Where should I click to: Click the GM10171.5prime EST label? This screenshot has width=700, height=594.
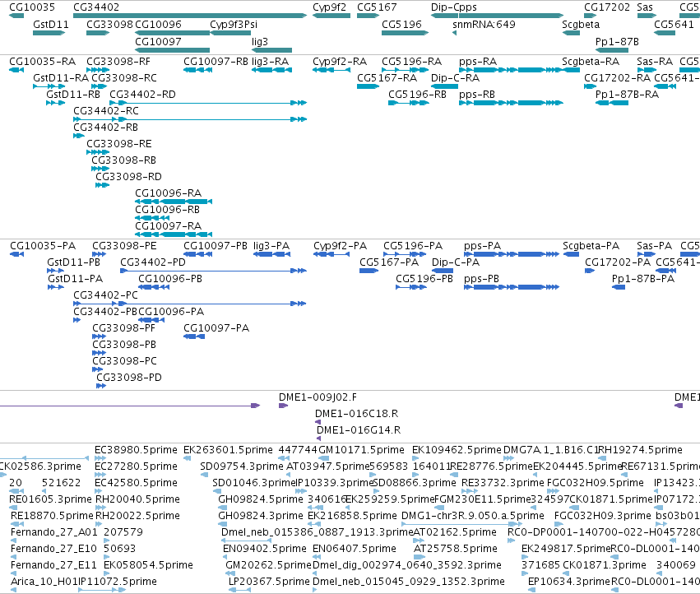pos(361,450)
